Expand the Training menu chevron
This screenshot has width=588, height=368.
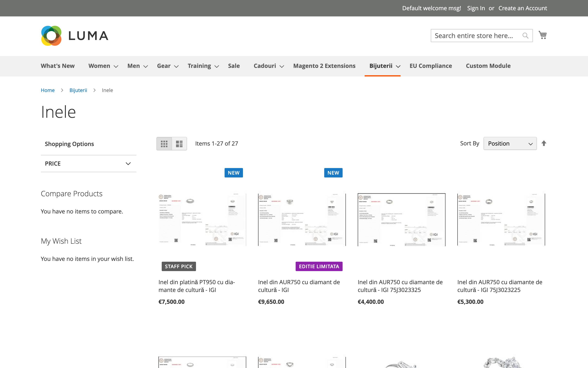[217, 66]
